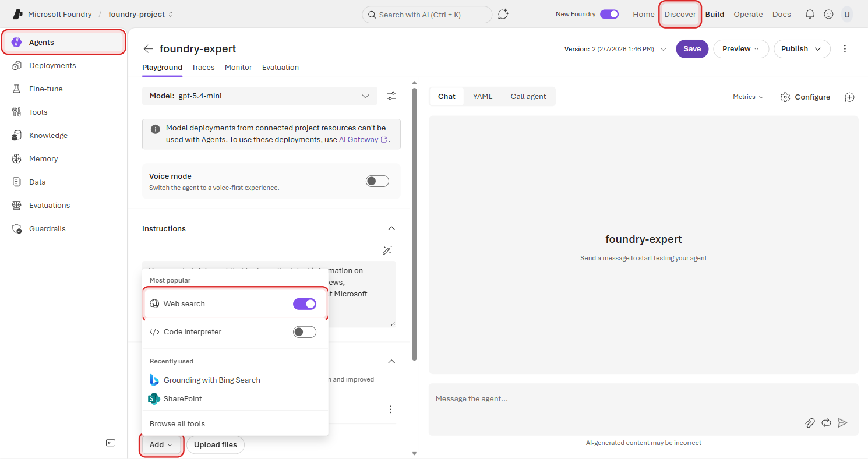Collapse the tools section chevron below Instructions
The image size is (868, 459).
pos(391,361)
